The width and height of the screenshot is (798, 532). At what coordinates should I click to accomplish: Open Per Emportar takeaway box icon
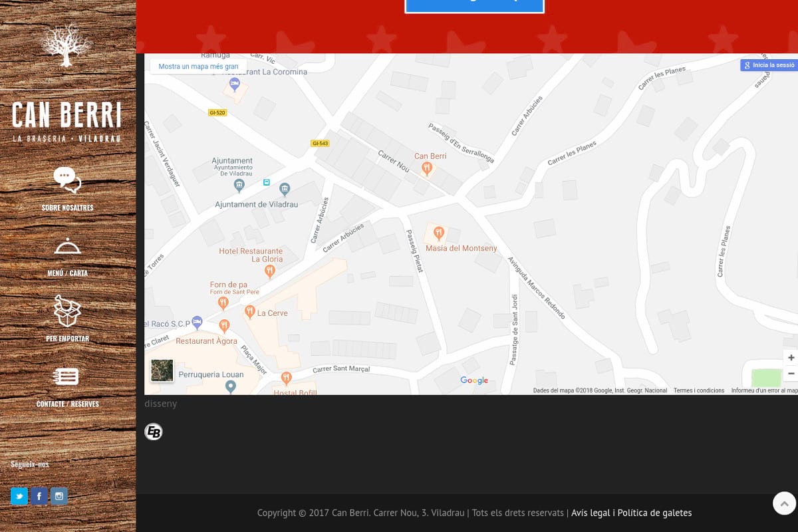coord(67,311)
